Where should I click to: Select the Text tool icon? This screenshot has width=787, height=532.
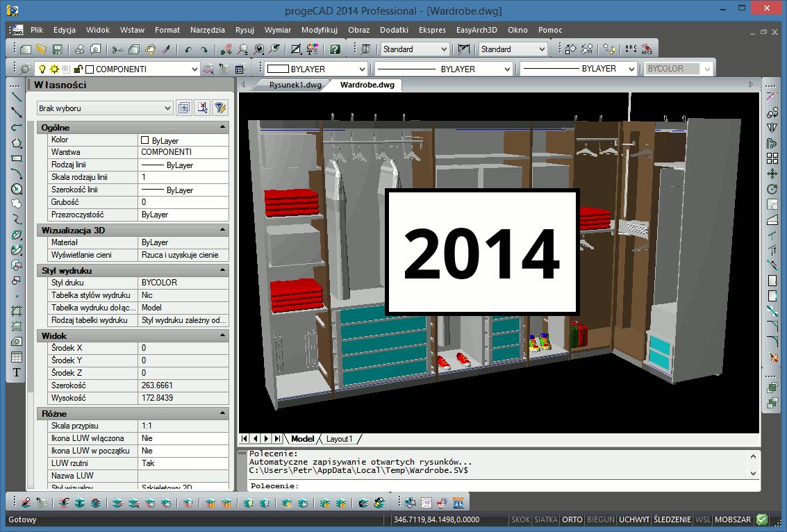coord(17,372)
